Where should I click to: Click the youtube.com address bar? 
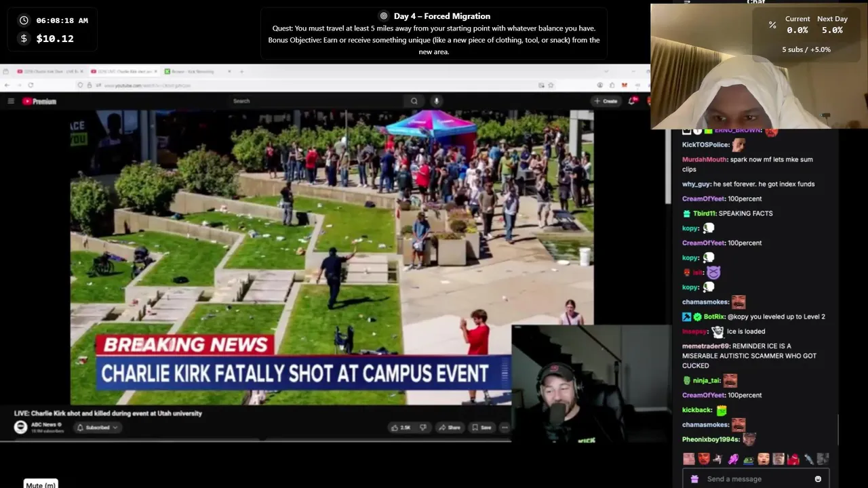coord(312,85)
